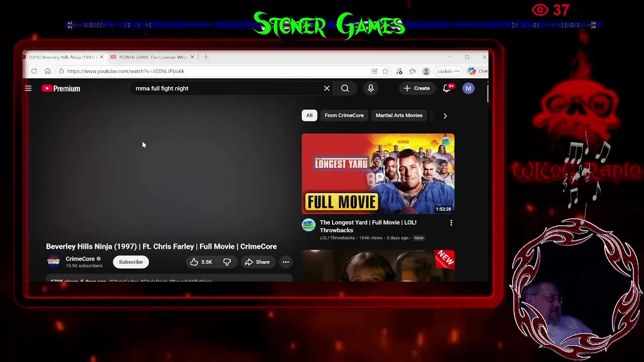
Task: Open the NEW video thumbnail below
Action: pos(378,265)
